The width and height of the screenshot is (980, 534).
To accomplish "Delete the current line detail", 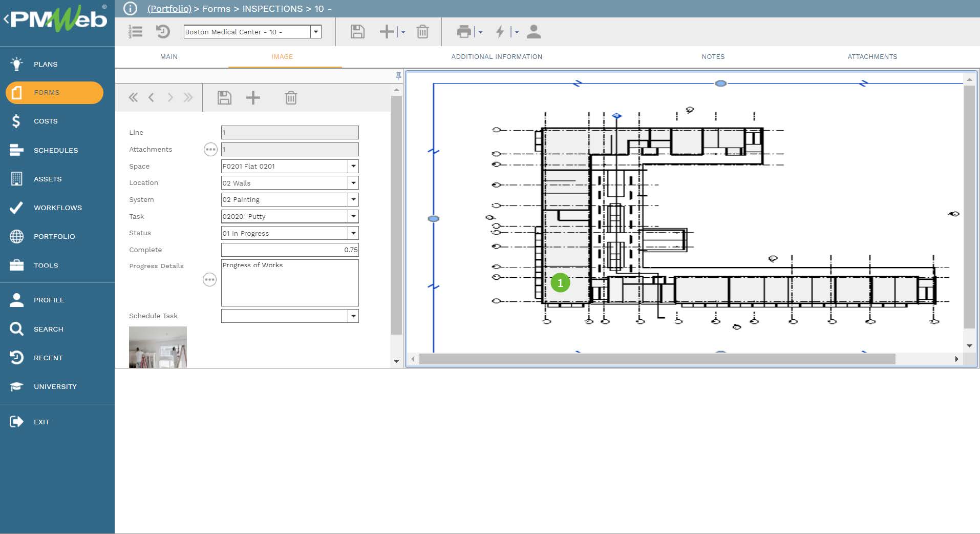I will tap(291, 97).
